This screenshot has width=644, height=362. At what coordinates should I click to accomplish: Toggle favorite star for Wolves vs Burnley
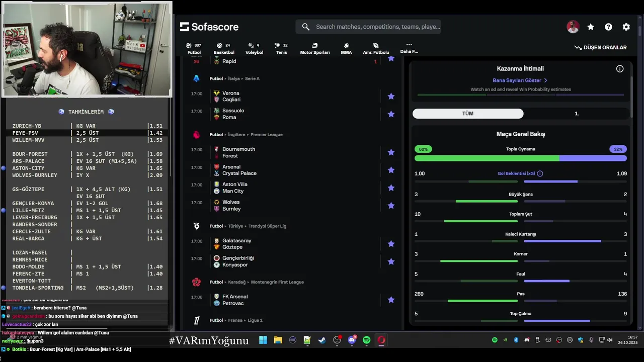coord(391,205)
